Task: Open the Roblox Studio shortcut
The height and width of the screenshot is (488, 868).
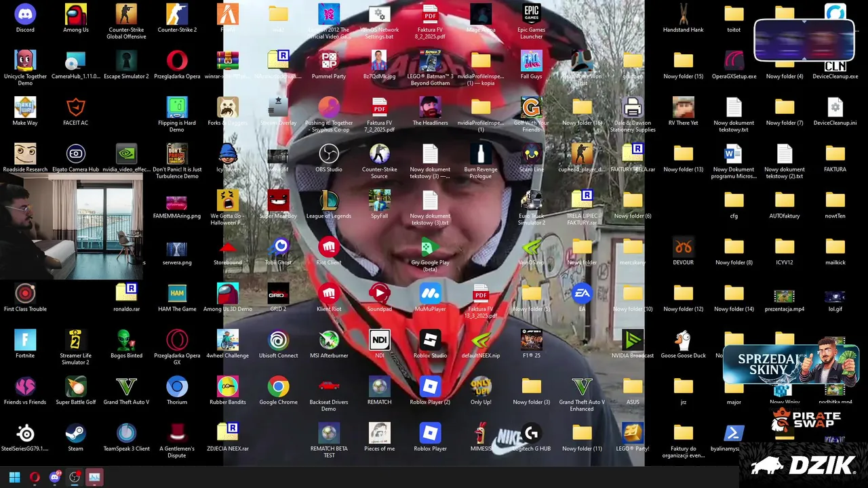Action: [430, 344]
